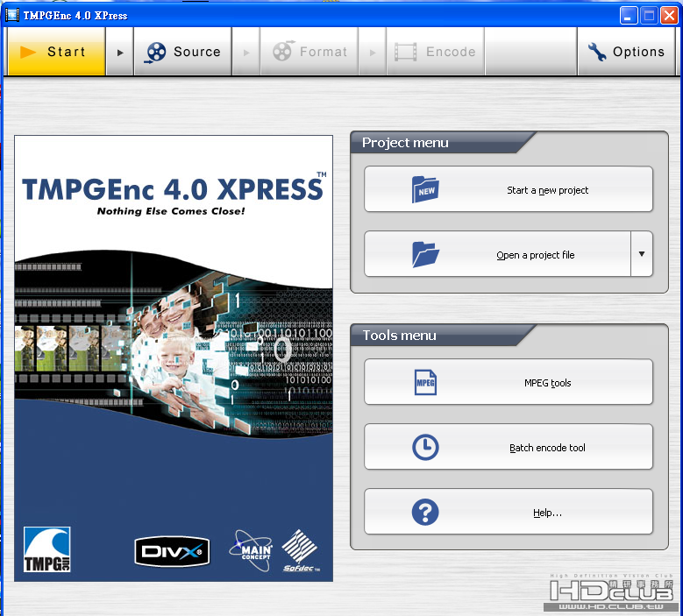Click the TMPGEnc 4.0 XPRESS splash image
This screenshot has width=683, height=616.
174,358
